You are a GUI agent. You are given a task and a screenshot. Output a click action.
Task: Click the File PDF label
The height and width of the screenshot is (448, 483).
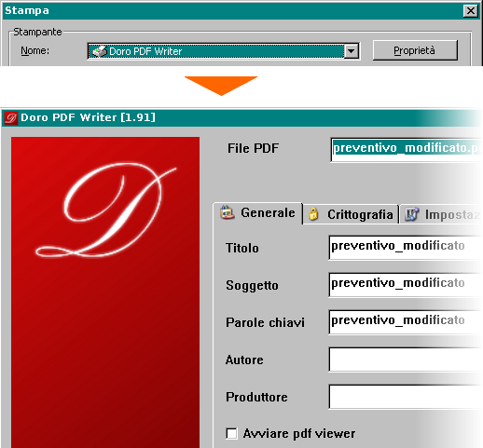253,148
